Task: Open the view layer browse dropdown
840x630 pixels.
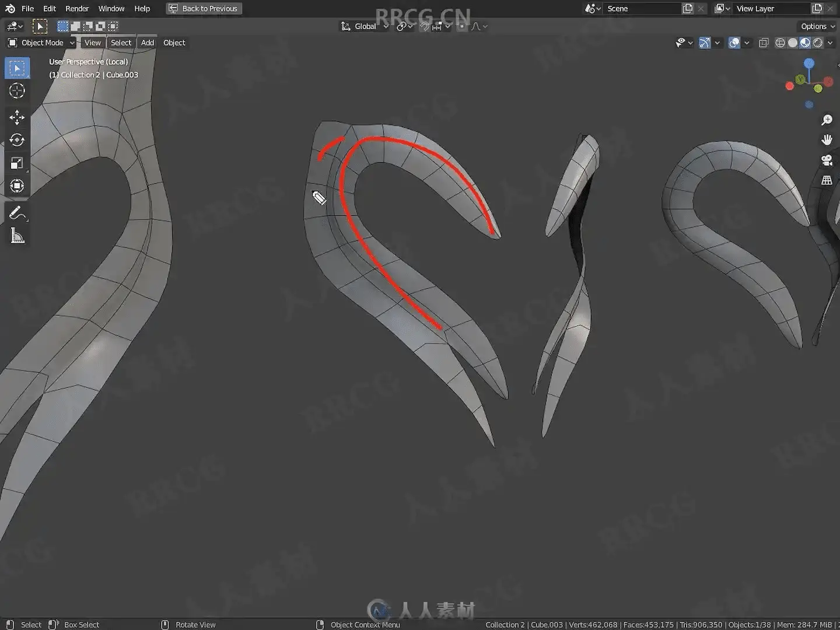Action: pos(722,9)
